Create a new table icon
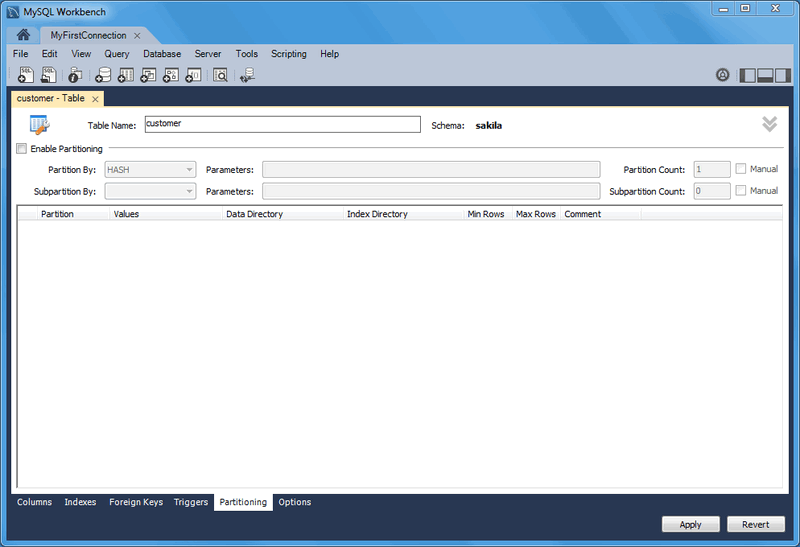The height and width of the screenshot is (547, 800). [126, 75]
